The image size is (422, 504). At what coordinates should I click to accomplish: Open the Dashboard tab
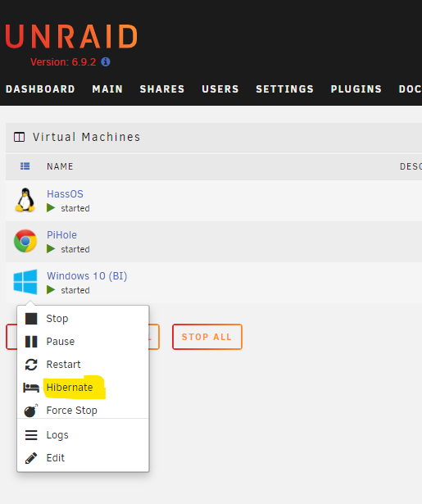[40, 89]
